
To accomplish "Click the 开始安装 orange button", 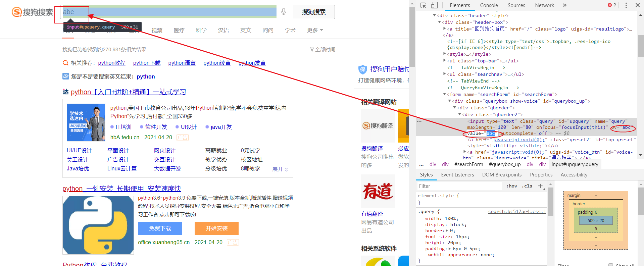I will click(x=216, y=228).
